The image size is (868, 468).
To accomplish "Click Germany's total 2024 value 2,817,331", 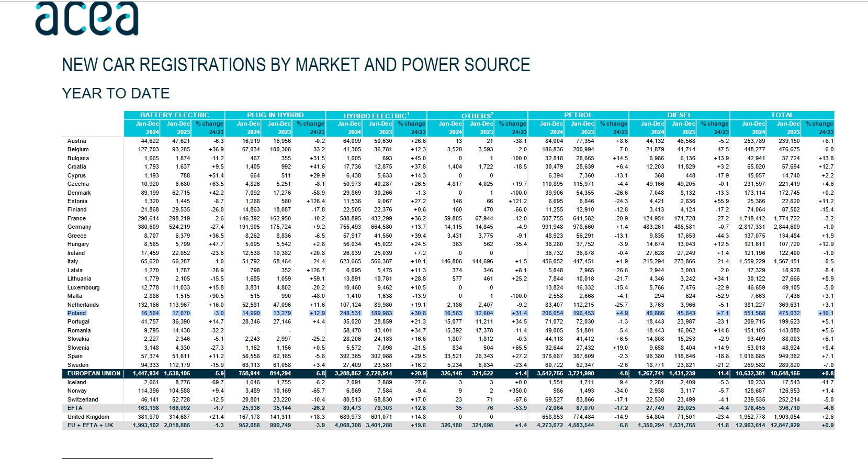I will [752, 227].
